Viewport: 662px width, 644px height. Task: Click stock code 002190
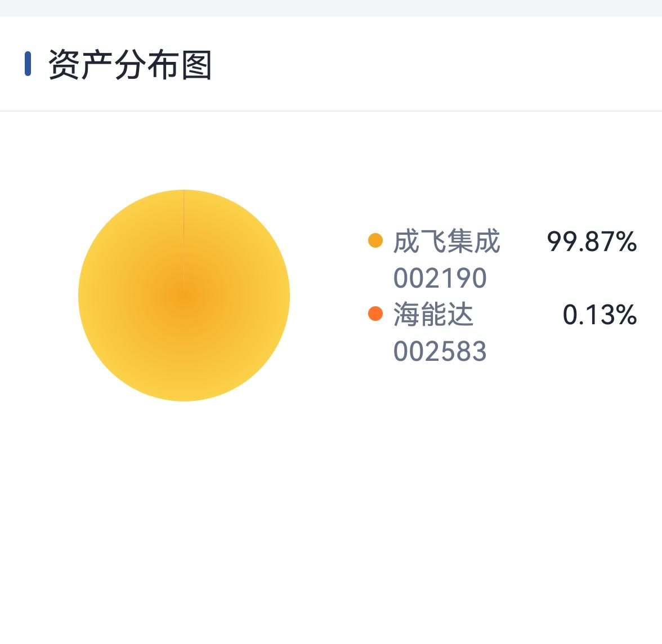click(x=440, y=278)
